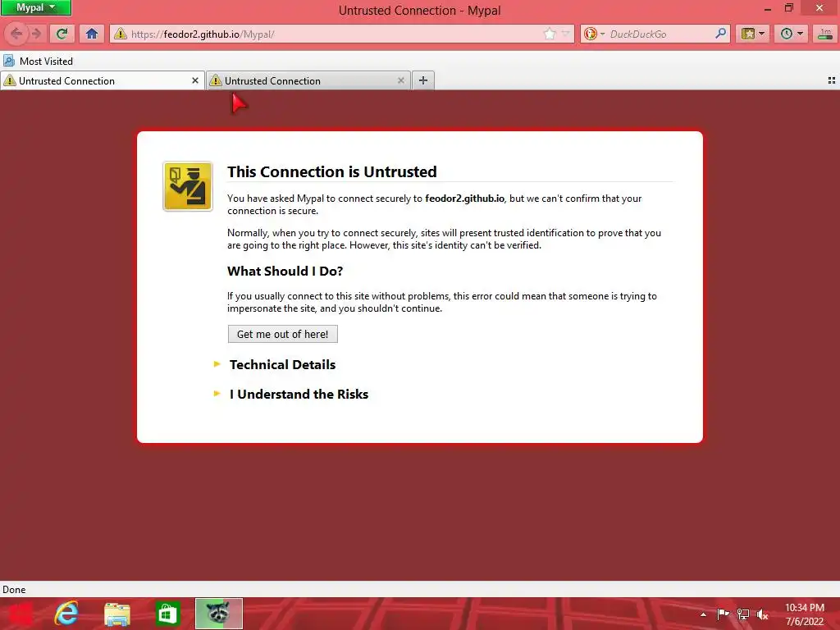Image resolution: width=840 pixels, height=630 pixels.
Task: Bookmark this page with star icon
Action: point(550,34)
